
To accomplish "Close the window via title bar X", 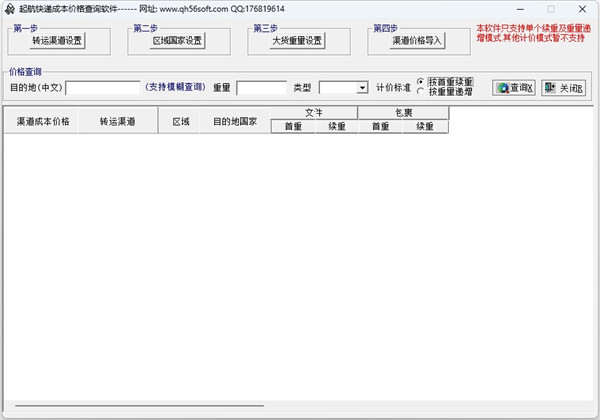I will [580, 8].
